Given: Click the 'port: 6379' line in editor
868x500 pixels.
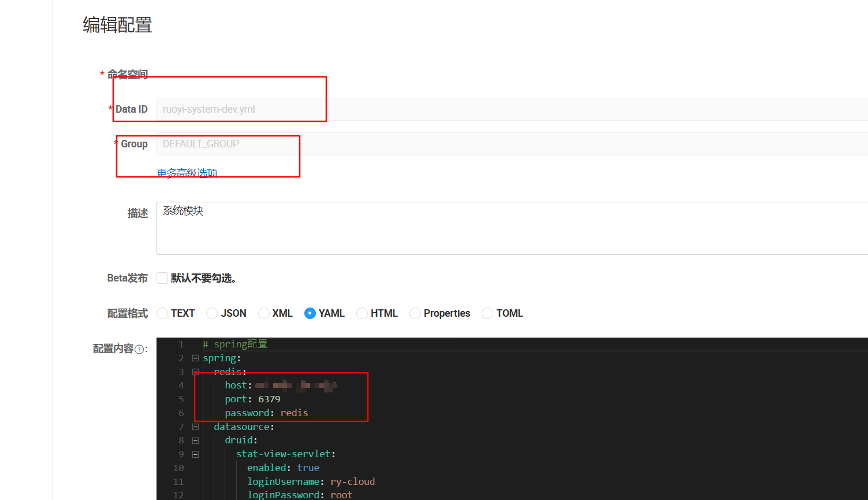Looking at the screenshot, I should (253, 399).
